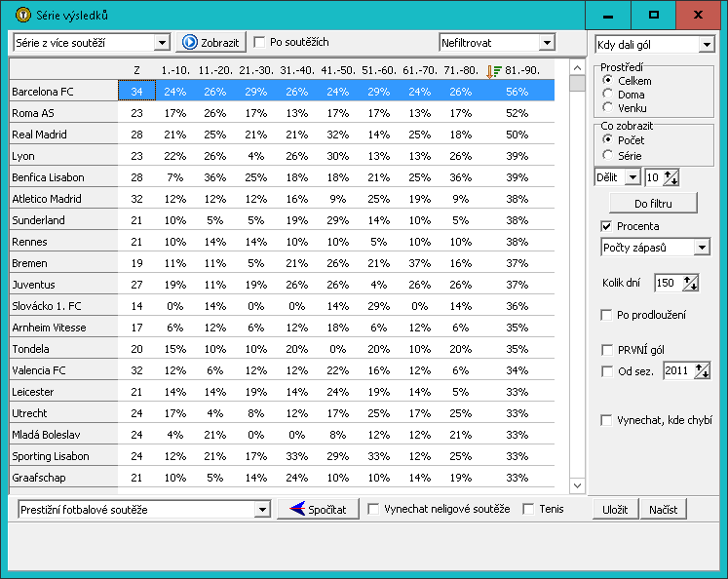Select the Arnheim Vitesse row
The image size is (728, 579).
[x=282, y=327]
